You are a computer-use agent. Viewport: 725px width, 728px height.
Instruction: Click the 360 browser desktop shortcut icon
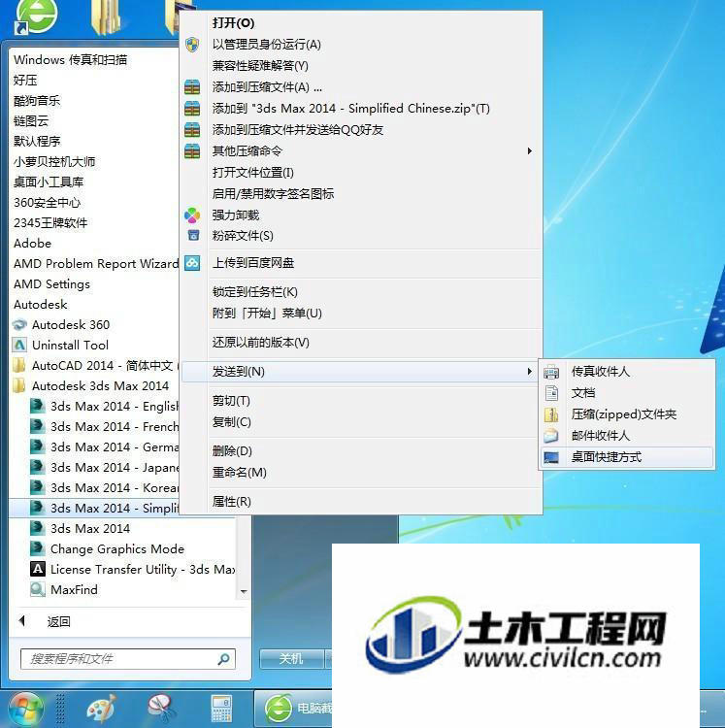(36, 17)
